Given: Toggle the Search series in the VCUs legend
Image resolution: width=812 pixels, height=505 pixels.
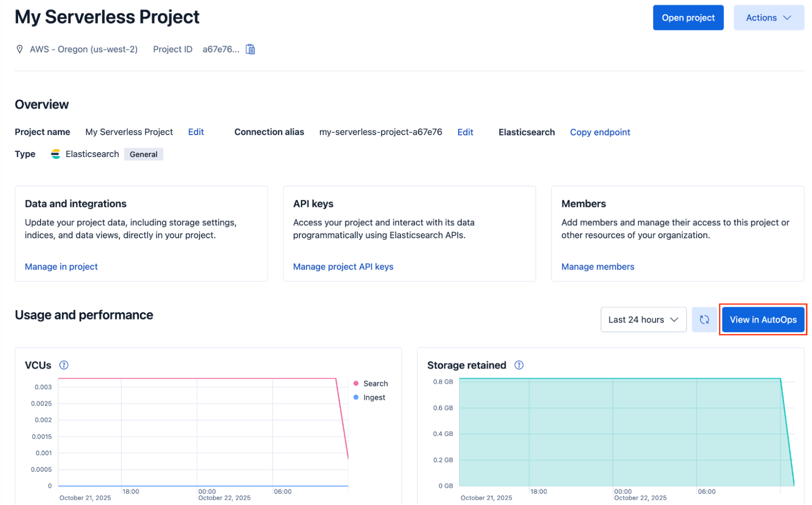Looking at the screenshot, I should pos(370,384).
